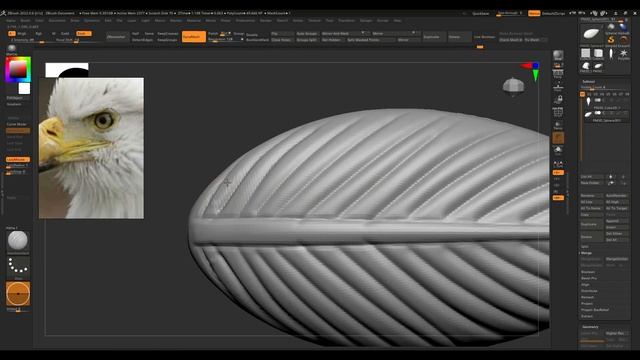Adjust the See-through slider
The width and height of the screenshot is (640, 360).
[x=509, y=13]
